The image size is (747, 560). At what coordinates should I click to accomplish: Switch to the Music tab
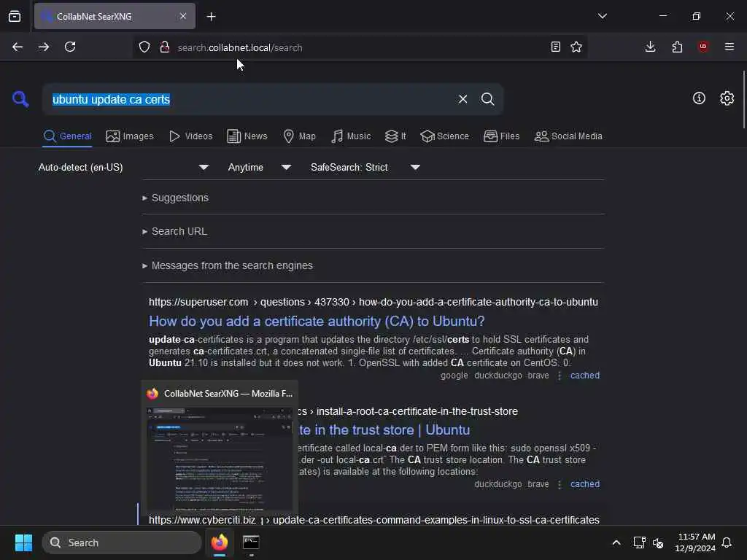[351, 136]
